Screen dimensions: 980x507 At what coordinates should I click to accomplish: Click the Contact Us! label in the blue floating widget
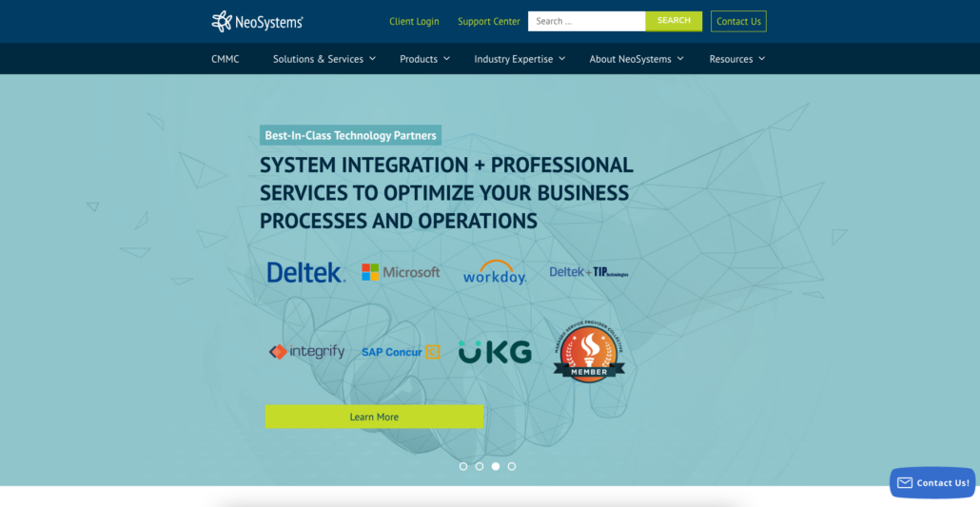(x=943, y=482)
